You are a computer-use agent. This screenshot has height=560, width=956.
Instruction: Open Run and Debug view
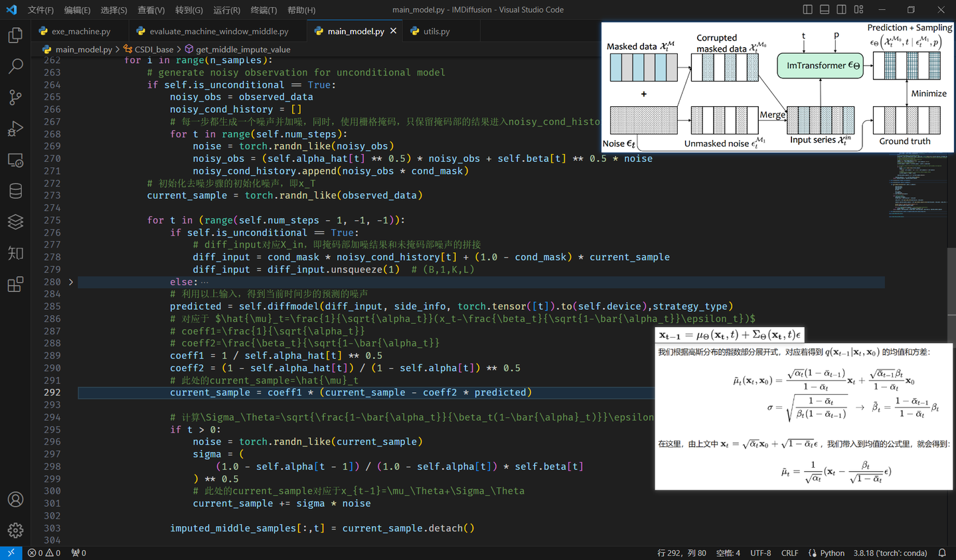point(15,129)
